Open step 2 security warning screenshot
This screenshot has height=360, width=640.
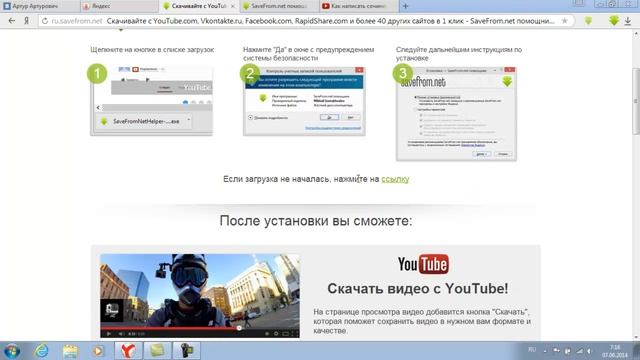tap(304, 101)
